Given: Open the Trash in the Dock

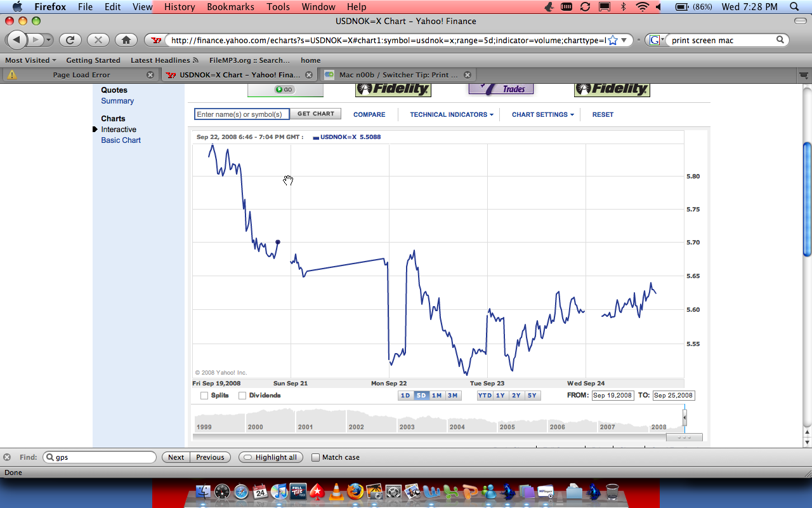Looking at the screenshot, I should (612, 491).
